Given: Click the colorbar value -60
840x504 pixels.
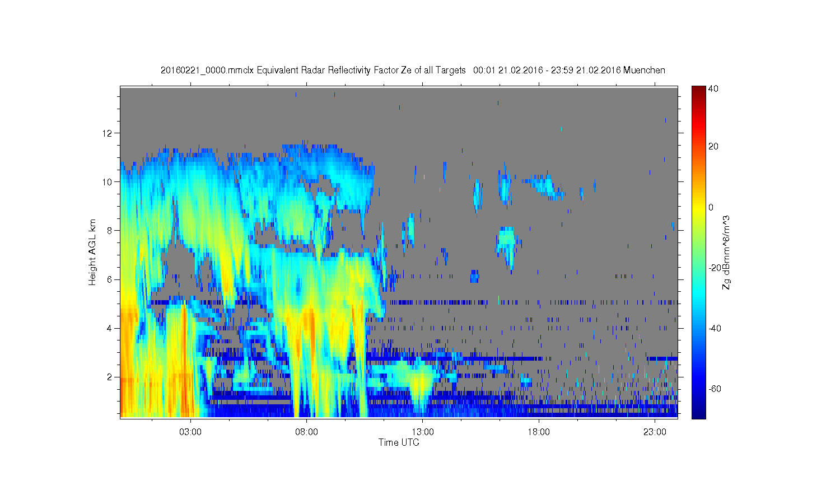Looking at the screenshot, I should point(715,389).
